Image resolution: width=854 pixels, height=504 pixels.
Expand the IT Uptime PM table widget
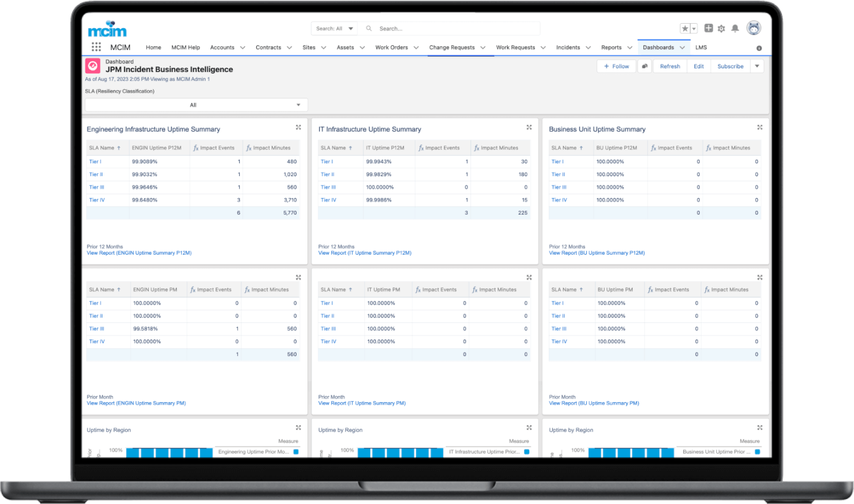coord(529,277)
